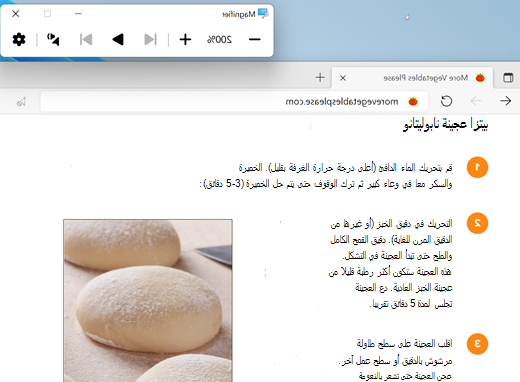Refresh the browser page
520x382 pixels.
(446, 101)
